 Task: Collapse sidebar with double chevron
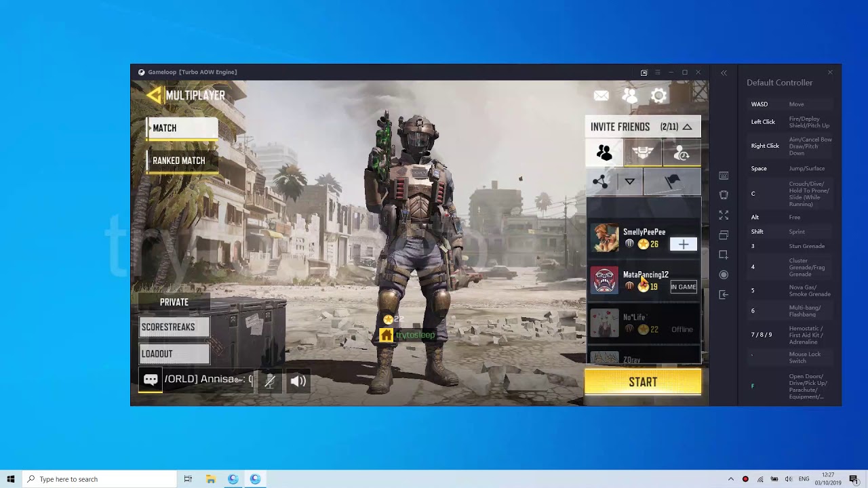[x=724, y=73]
